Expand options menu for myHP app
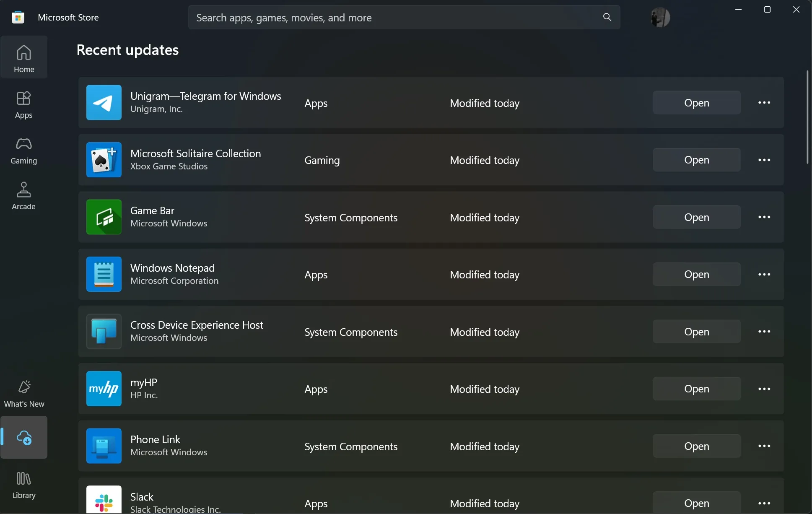Screen dimensions: 812x514 tap(764, 389)
